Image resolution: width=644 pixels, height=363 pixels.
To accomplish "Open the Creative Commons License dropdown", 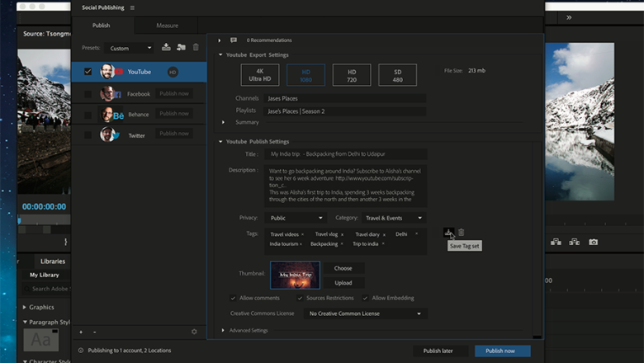I will [366, 313].
